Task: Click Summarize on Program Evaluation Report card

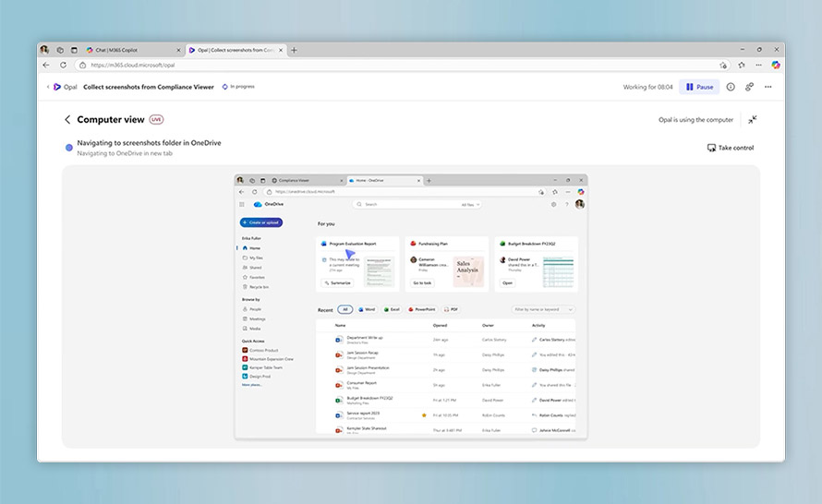Action: (x=337, y=282)
